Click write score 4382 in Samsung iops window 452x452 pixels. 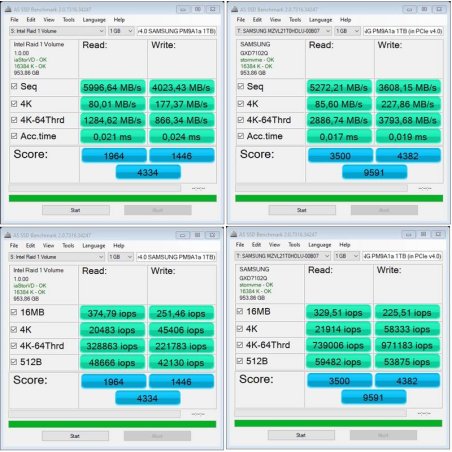click(x=407, y=381)
